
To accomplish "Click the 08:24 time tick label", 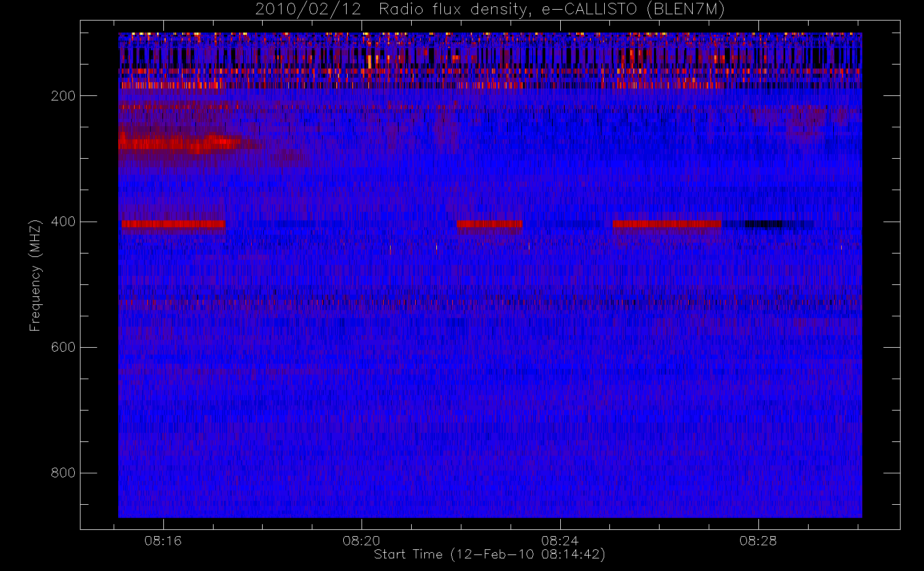I will tap(560, 541).
